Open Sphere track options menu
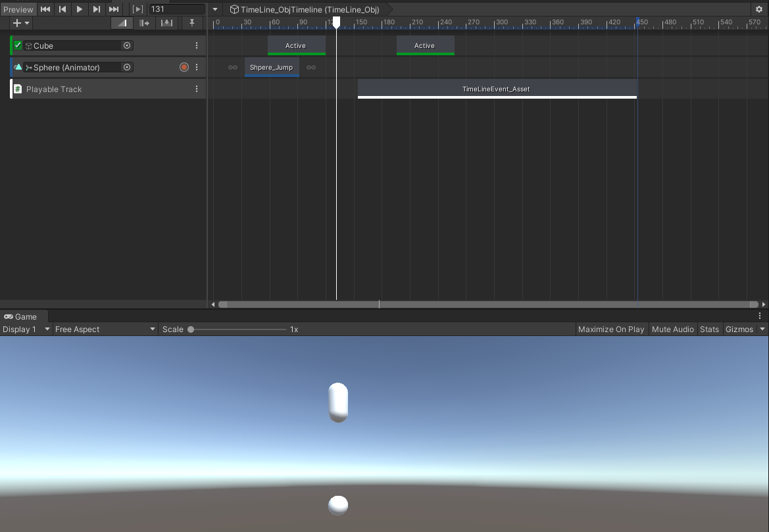769x532 pixels. tap(197, 67)
